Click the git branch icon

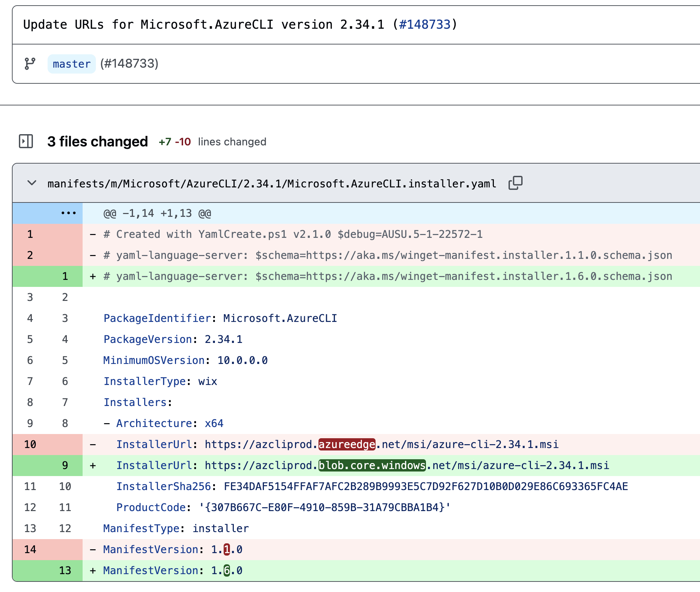tap(30, 64)
